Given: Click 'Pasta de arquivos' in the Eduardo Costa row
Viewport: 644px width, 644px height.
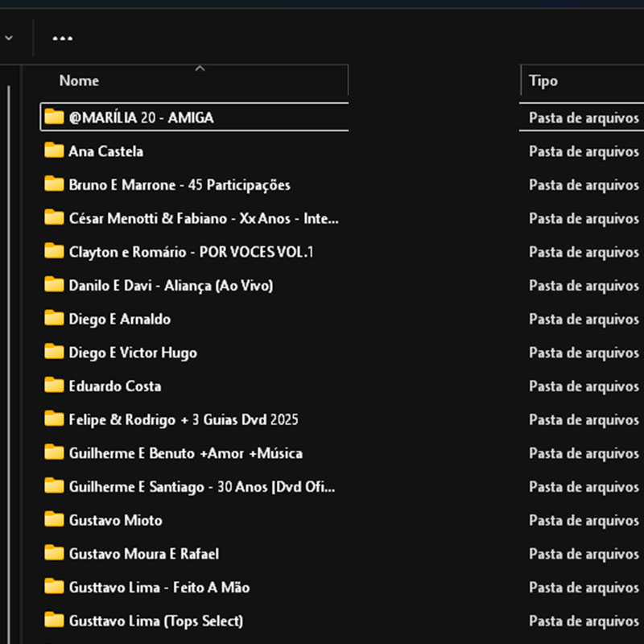Looking at the screenshot, I should click(584, 386).
